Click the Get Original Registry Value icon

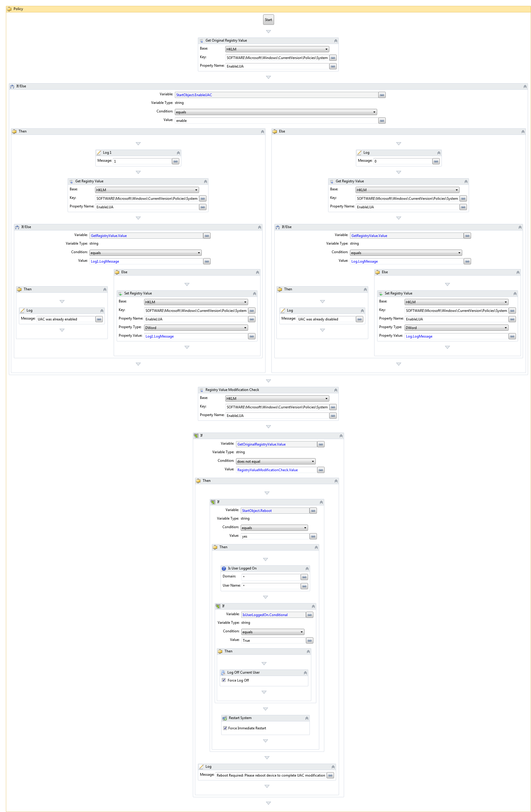coord(201,41)
